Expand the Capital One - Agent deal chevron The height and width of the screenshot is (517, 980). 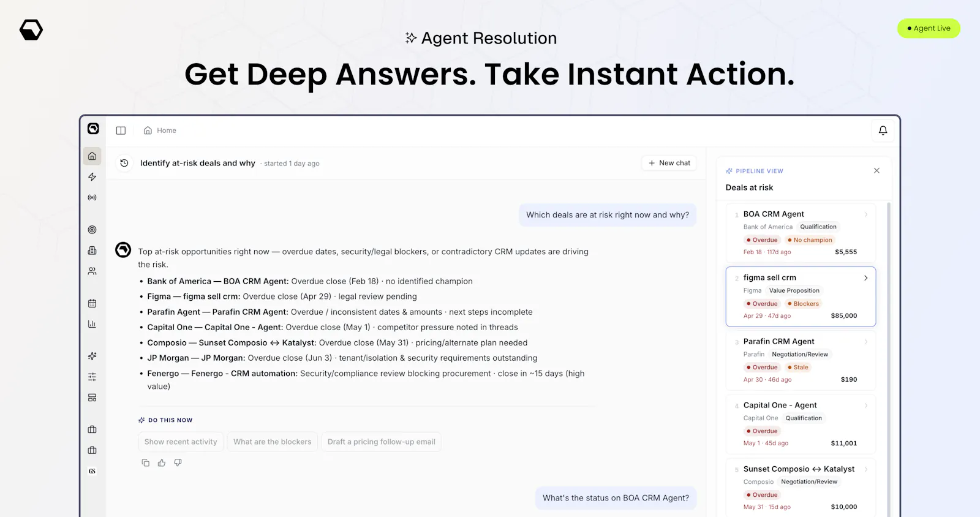(866, 406)
